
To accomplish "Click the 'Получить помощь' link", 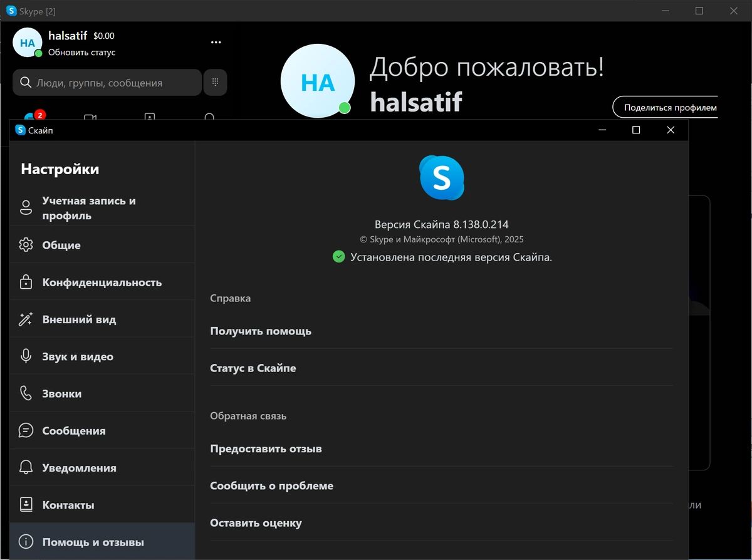I will [441, 331].
